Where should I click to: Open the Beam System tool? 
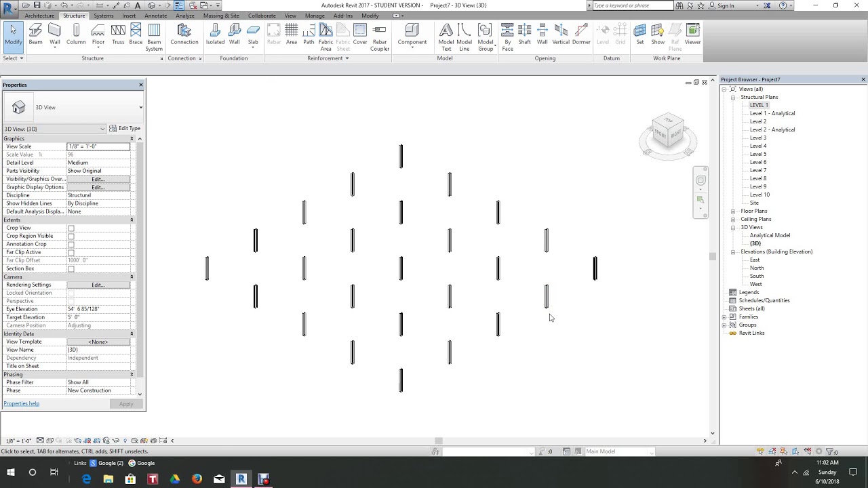pyautogui.click(x=154, y=38)
